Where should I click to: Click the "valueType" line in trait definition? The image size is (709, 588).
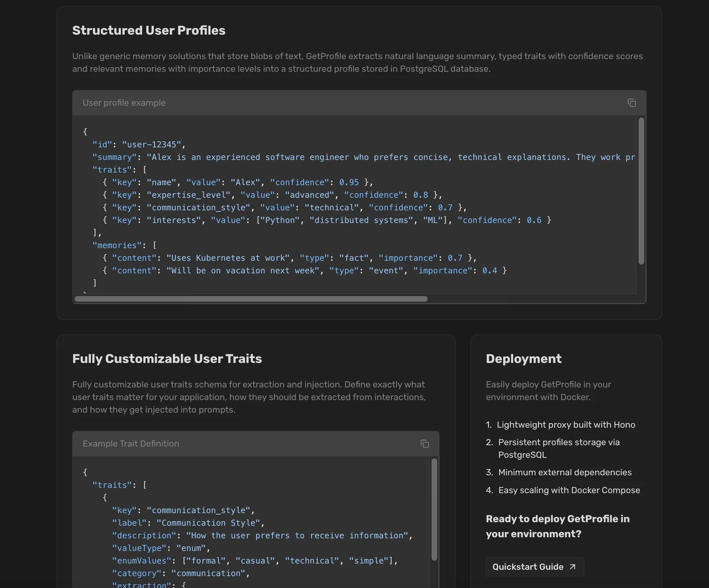pyautogui.click(x=161, y=548)
